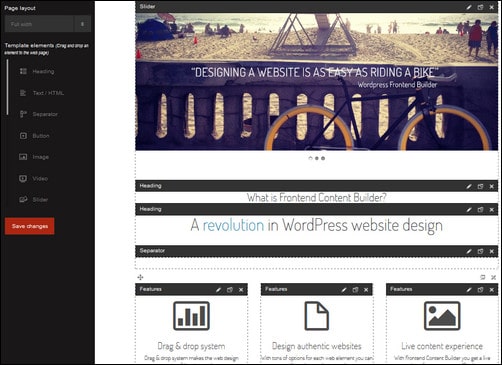Click the picture feature icon

click(x=442, y=316)
